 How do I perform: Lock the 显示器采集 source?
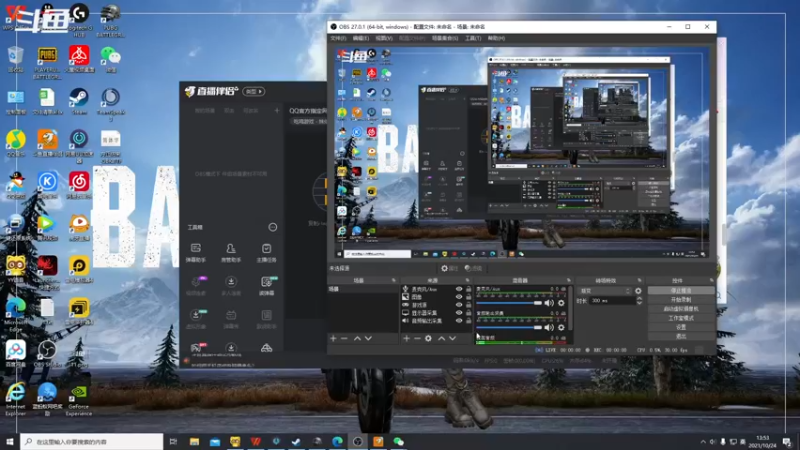(468, 313)
